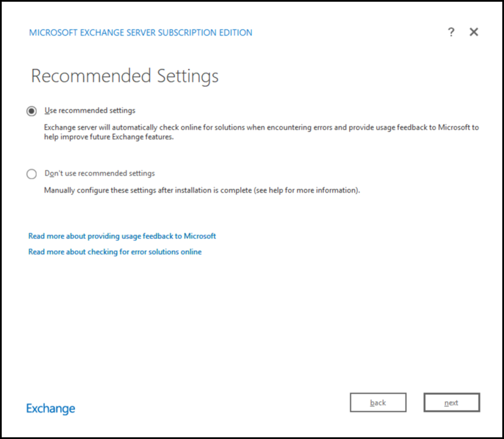
Task: Opt out of recommended settings option
Action: 32,174
